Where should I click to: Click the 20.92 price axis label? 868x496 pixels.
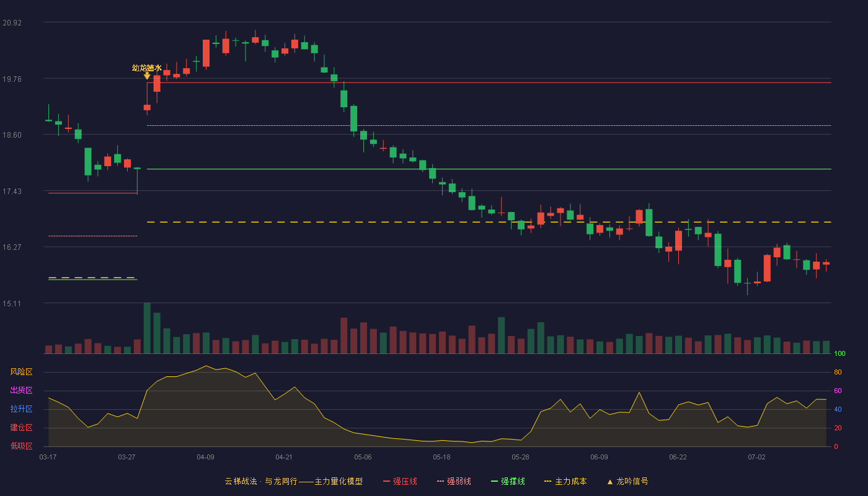click(x=12, y=23)
